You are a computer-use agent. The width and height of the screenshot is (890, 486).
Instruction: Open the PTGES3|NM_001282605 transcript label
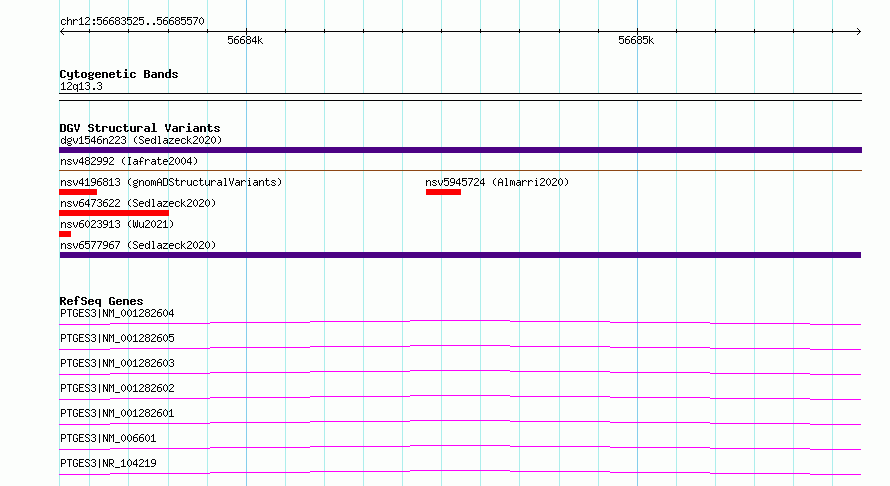(x=117, y=338)
